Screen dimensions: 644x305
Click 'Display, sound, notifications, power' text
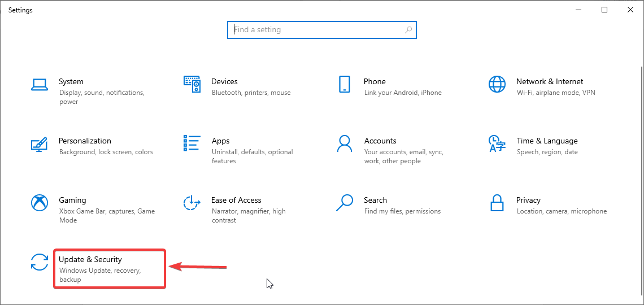102,97
